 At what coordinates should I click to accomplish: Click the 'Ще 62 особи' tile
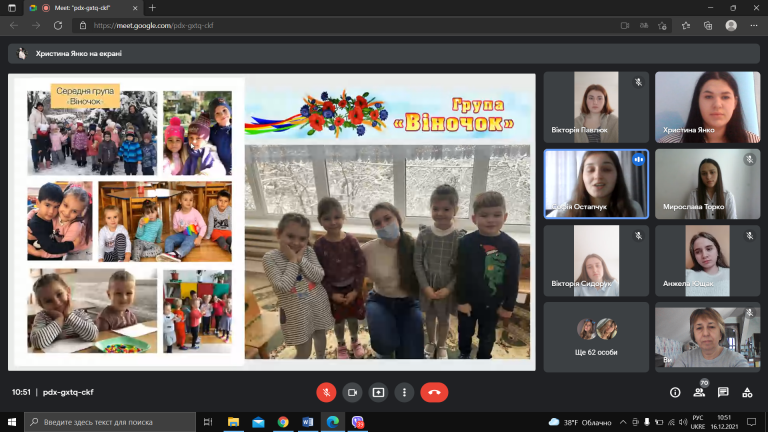pos(596,337)
